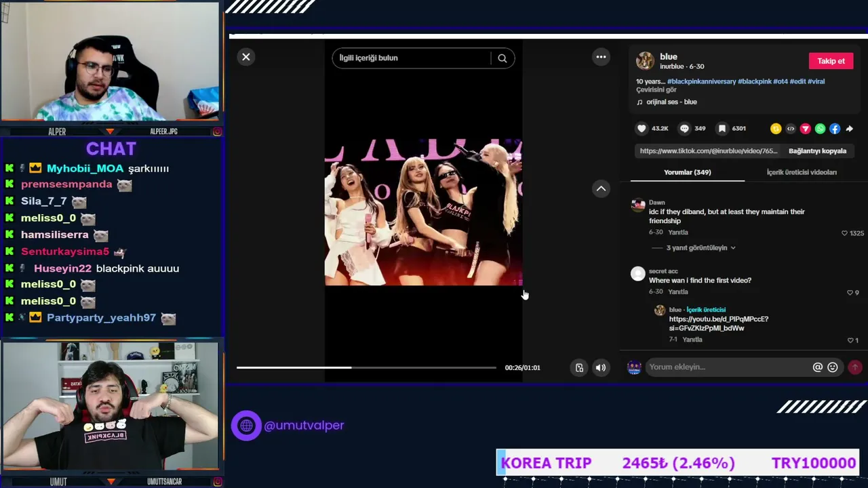Focus the İlgili içeriği bulun search field
This screenshot has width=868, height=488.
pos(411,58)
